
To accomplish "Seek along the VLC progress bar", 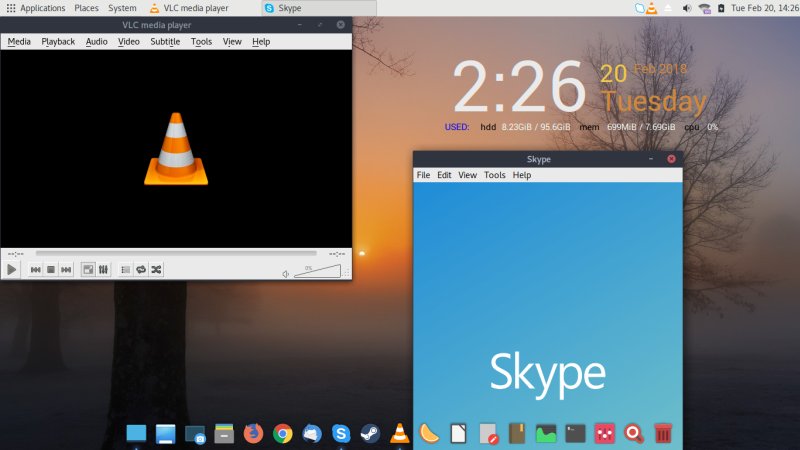I will pos(176,253).
